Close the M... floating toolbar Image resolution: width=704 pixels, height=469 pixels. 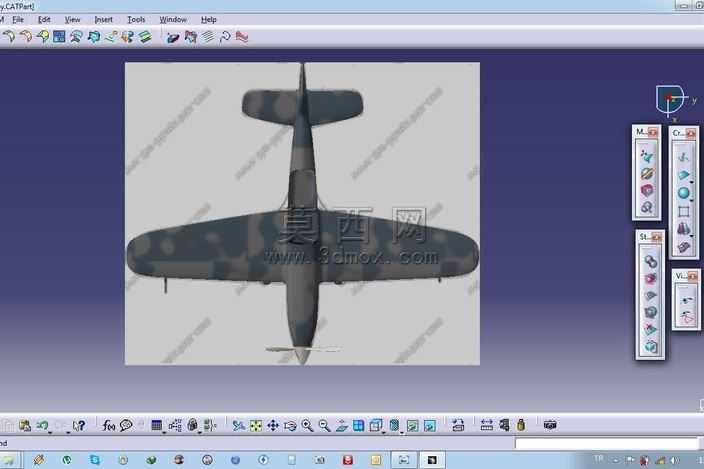(x=653, y=132)
